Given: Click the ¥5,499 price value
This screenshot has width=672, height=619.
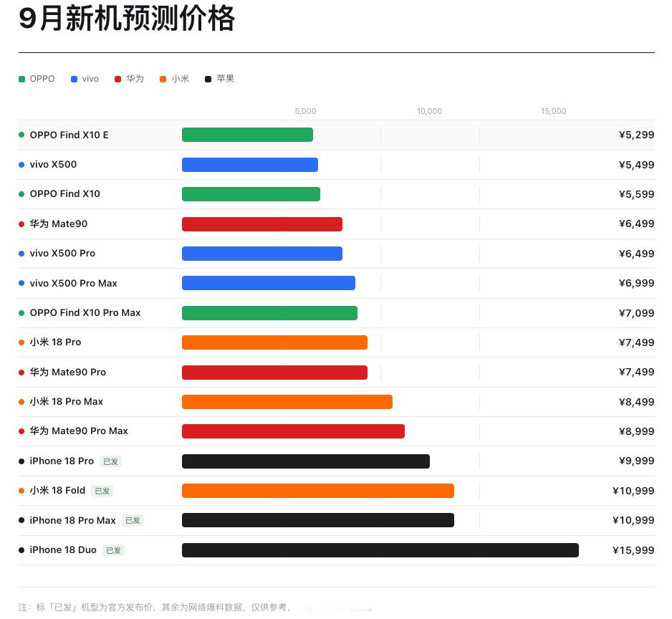Looking at the screenshot, I should 636,165.
